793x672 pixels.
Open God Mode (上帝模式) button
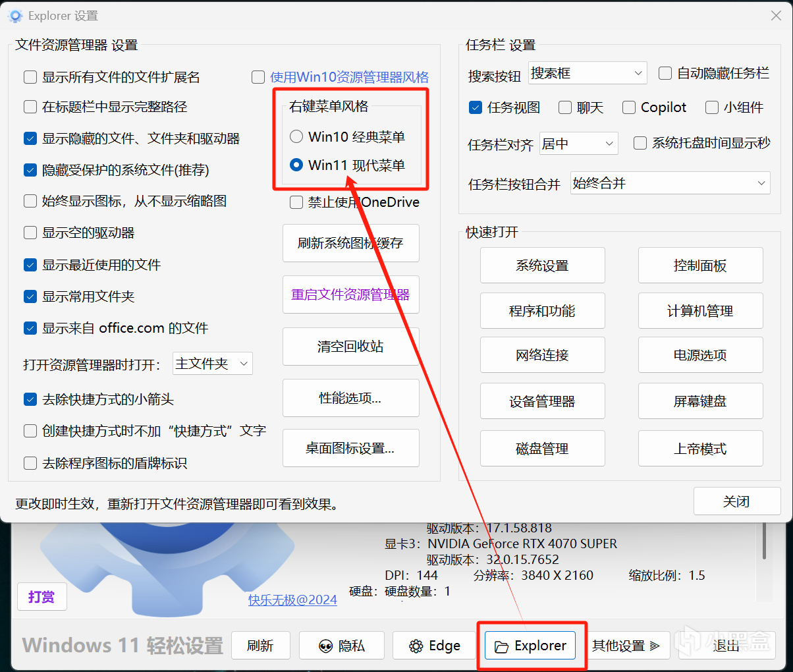701,449
